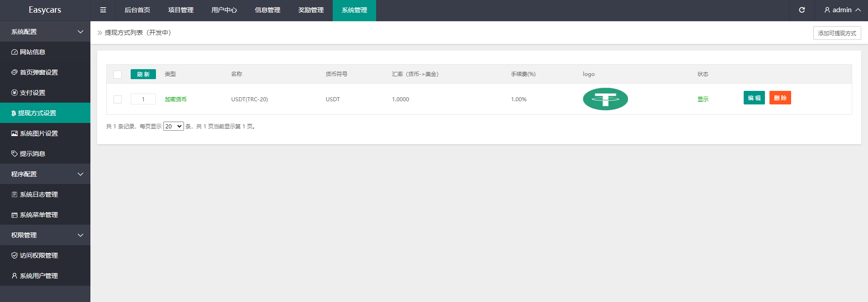Check the USDT(TRC-20) row checkbox

point(118,99)
